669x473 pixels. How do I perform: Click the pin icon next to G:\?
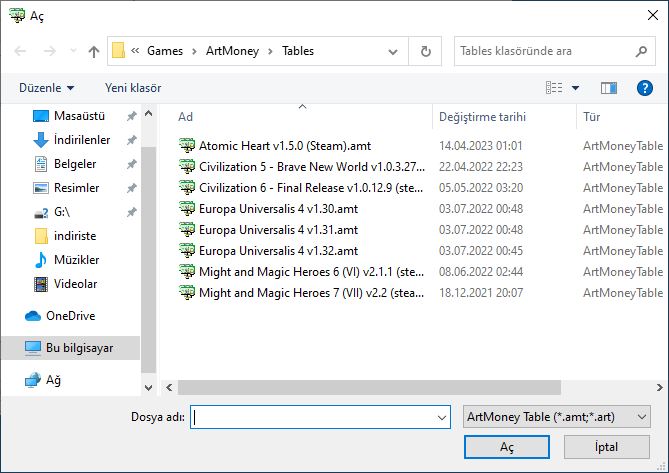coord(131,212)
